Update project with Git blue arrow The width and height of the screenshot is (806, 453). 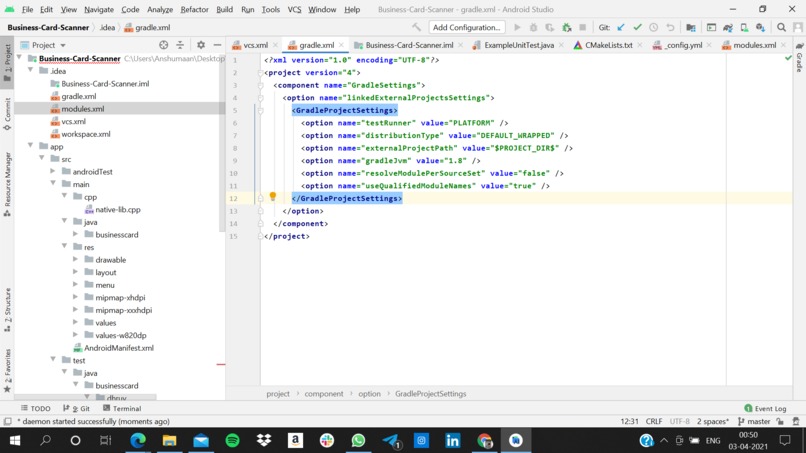coord(621,27)
